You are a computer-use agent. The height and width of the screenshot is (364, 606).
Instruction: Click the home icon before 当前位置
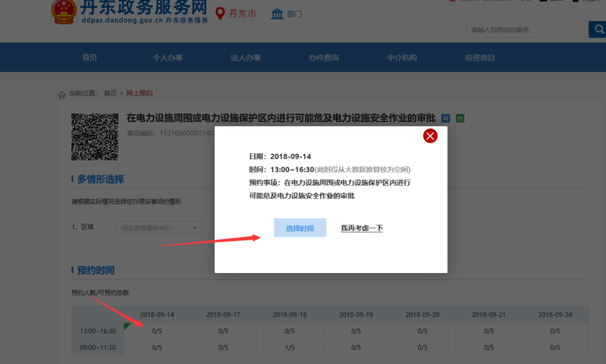(x=62, y=94)
